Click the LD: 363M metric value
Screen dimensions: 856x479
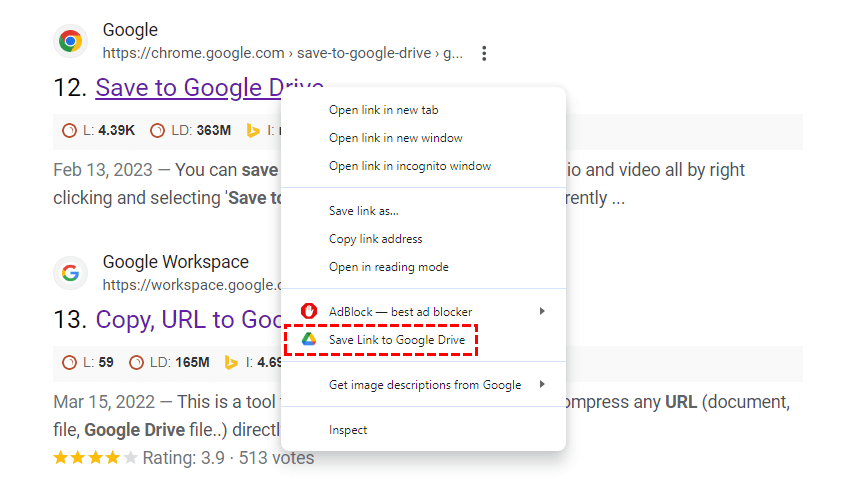click(201, 131)
